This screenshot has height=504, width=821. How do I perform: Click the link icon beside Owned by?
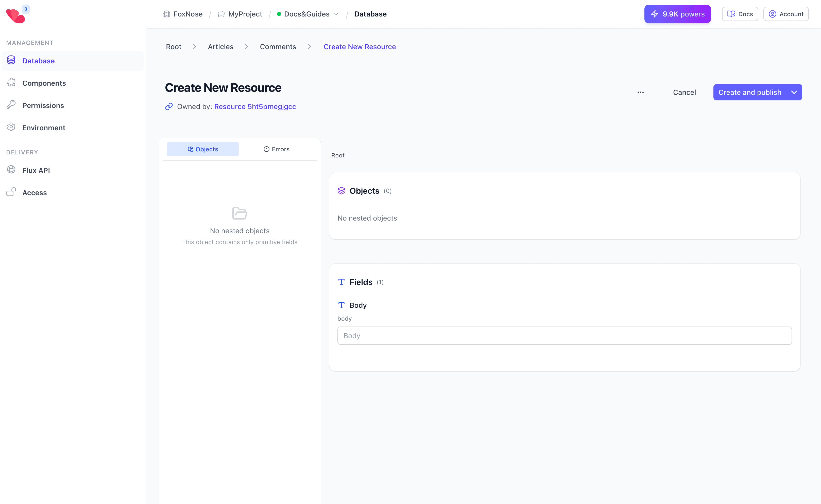click(x=169, y=106)
